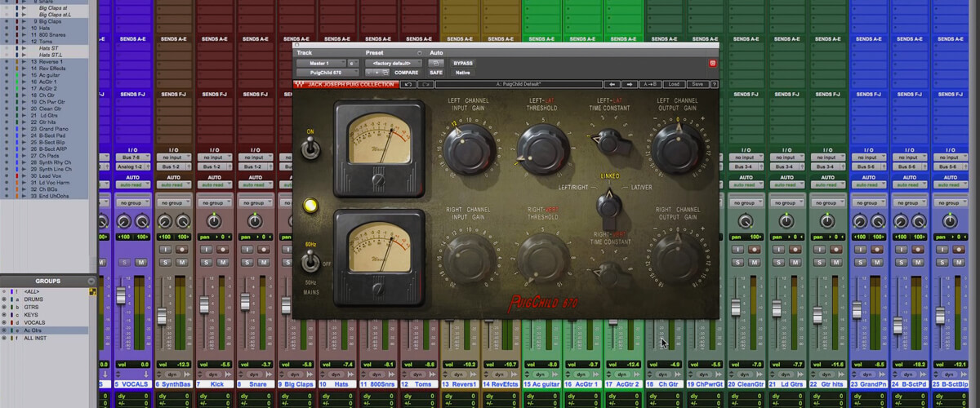Toggle visibility dot for 30 Lead Vox
Viewport: 980px width, 408px height.
tap(6, 175)
